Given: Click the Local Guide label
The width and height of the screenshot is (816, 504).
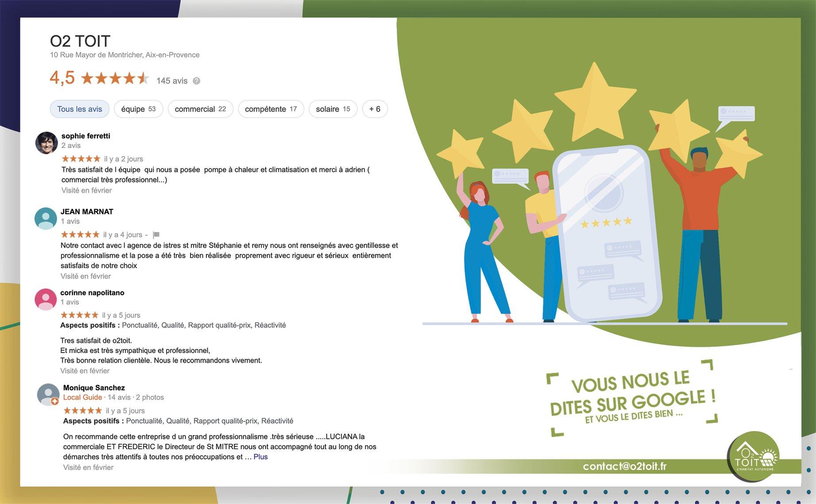Looking at the screenshot, I should (x=83, y=397).
